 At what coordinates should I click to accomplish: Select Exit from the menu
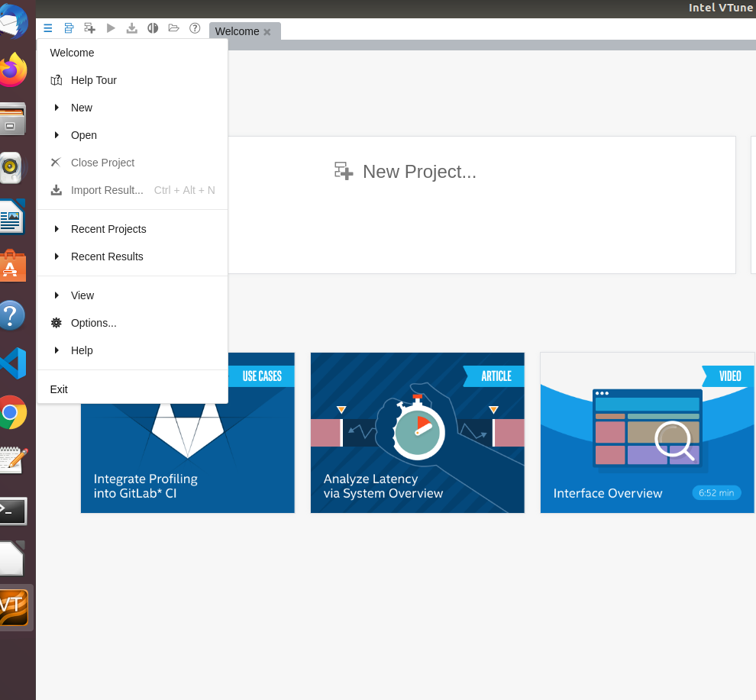click(59, 389)
